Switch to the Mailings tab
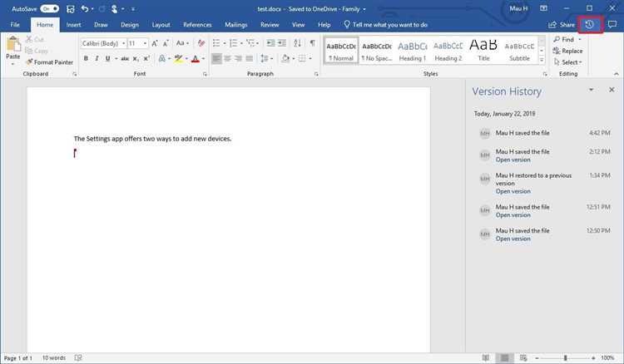Image resolution: width=624 pixels, height=364 pixels. coord(236,25)
